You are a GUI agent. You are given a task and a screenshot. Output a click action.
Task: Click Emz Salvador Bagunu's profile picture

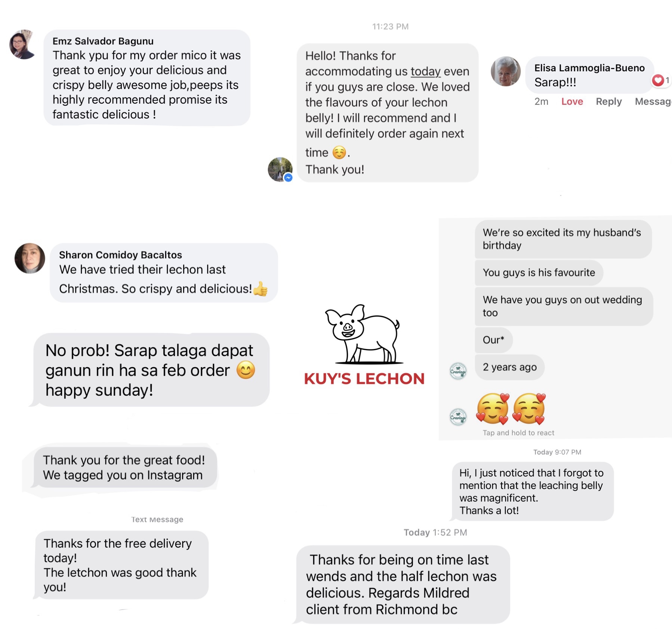tap(22, 44)
